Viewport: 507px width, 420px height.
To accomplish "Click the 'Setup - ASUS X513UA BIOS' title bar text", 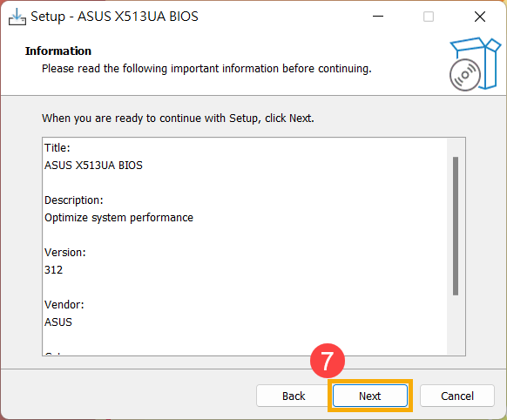I will click(114, 17).
